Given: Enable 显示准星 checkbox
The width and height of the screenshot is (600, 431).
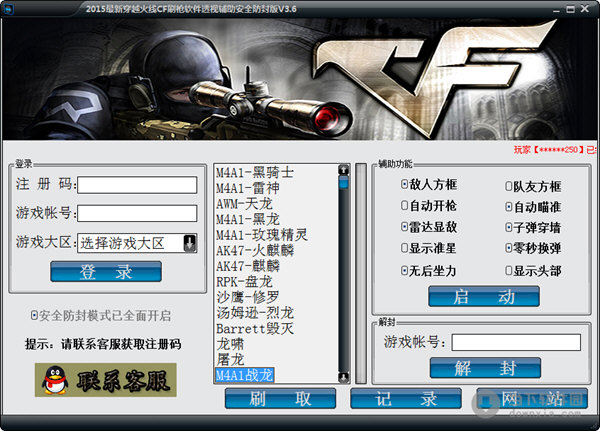Looking at the screenshot, I should [404, 248].
